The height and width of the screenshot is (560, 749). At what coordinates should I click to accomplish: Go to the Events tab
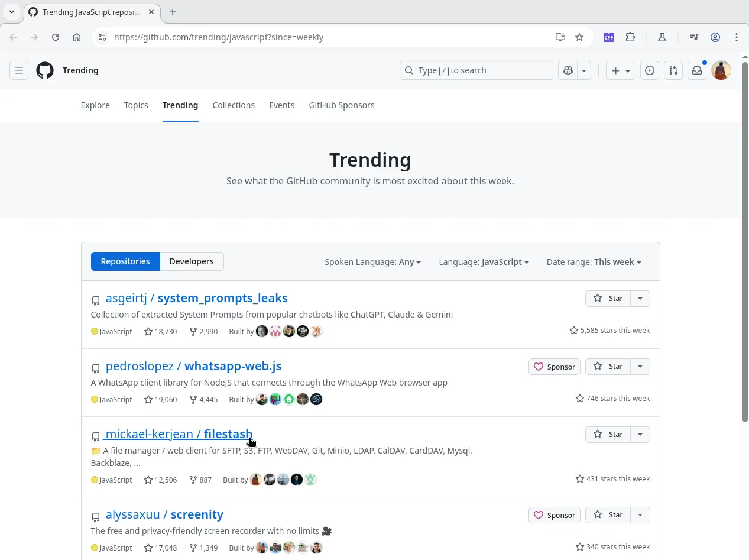281,105
